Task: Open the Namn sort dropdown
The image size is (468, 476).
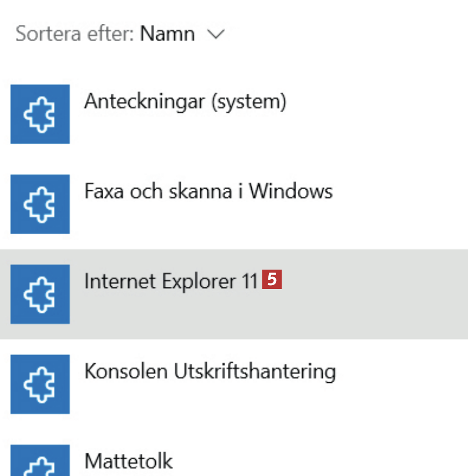Action: point(167,34)
